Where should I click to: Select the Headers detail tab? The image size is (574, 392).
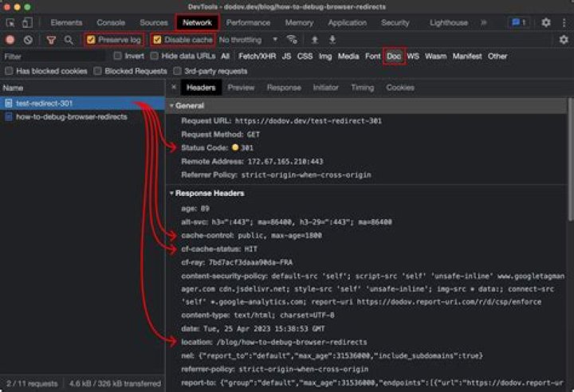[201, 88]
